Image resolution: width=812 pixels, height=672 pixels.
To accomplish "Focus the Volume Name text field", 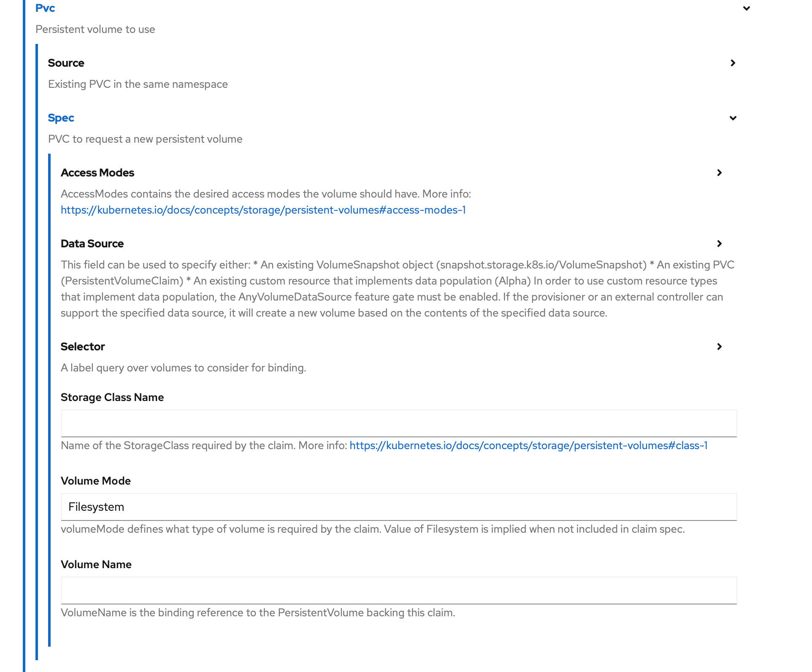I will pos(399,591).
